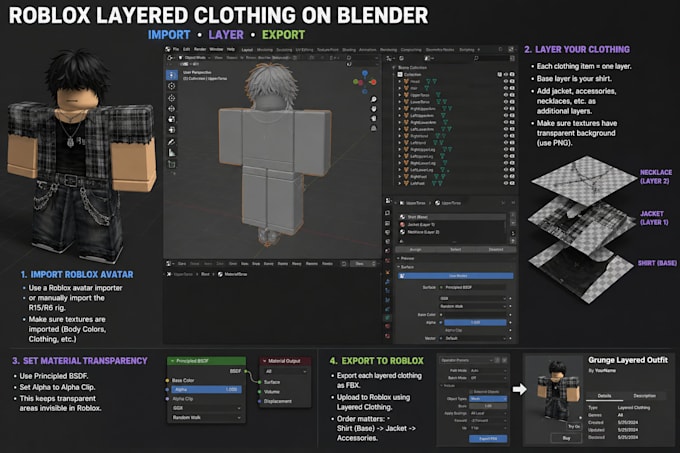Hide the RightUpperArm object via eye icon

pos(506,108)
